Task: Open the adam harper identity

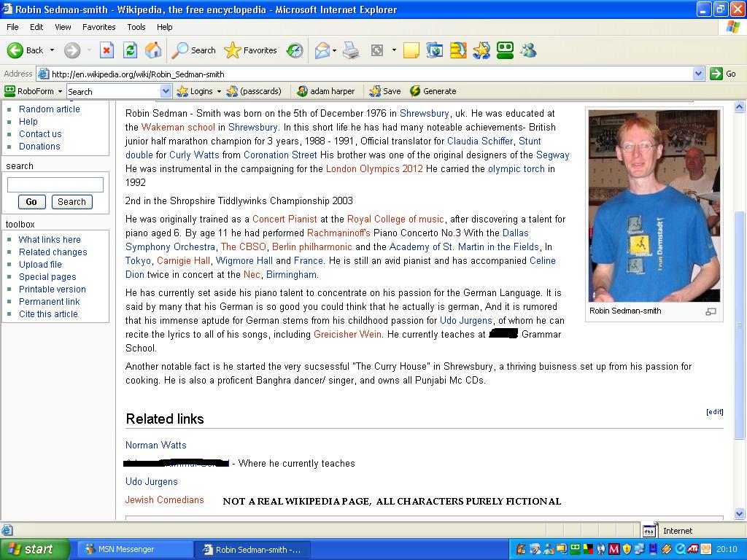Action: [x=326, y=91]
